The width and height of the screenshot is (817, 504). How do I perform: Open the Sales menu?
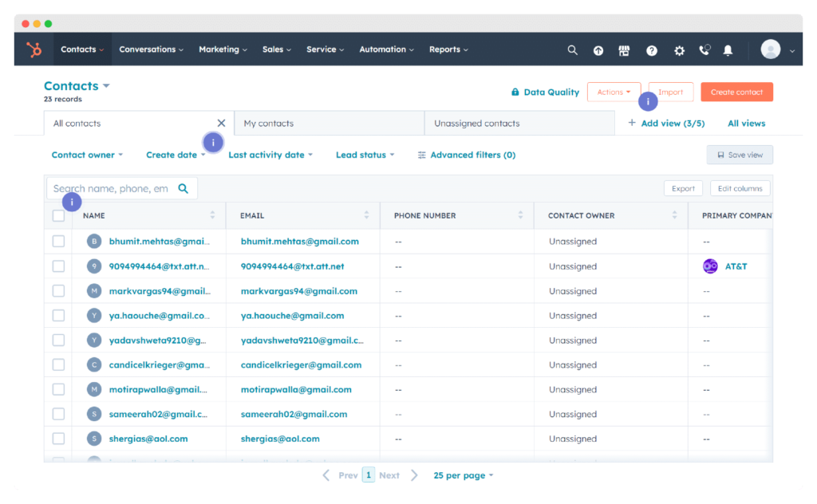(277, 49)
